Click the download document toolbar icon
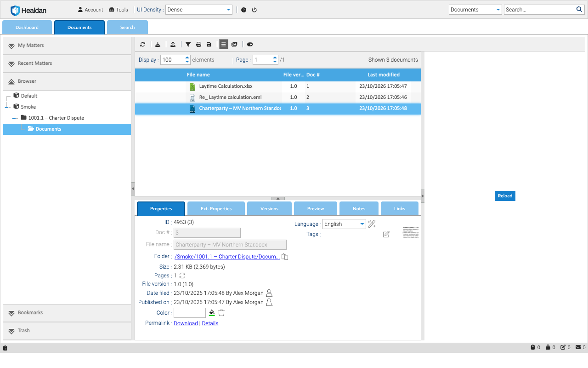 point(158,45)
